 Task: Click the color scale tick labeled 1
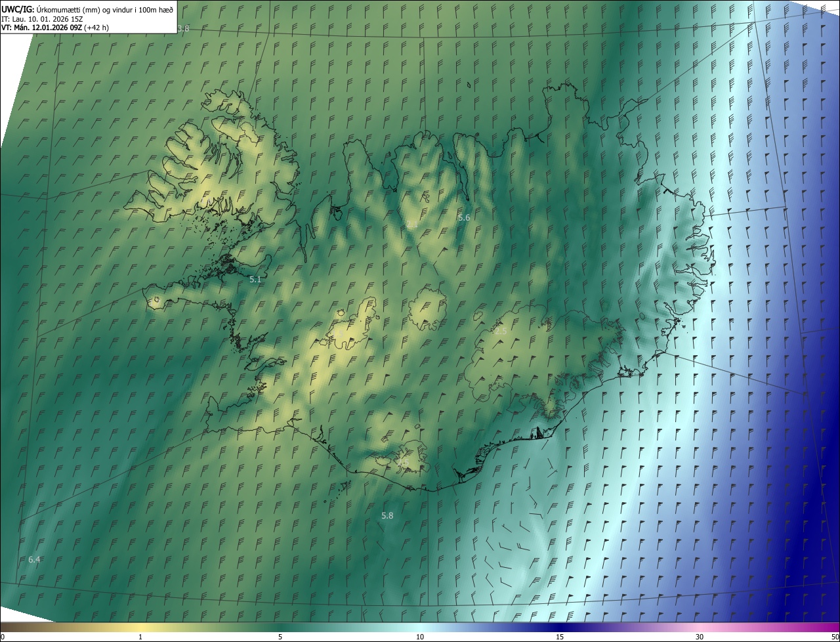(140, 637)
